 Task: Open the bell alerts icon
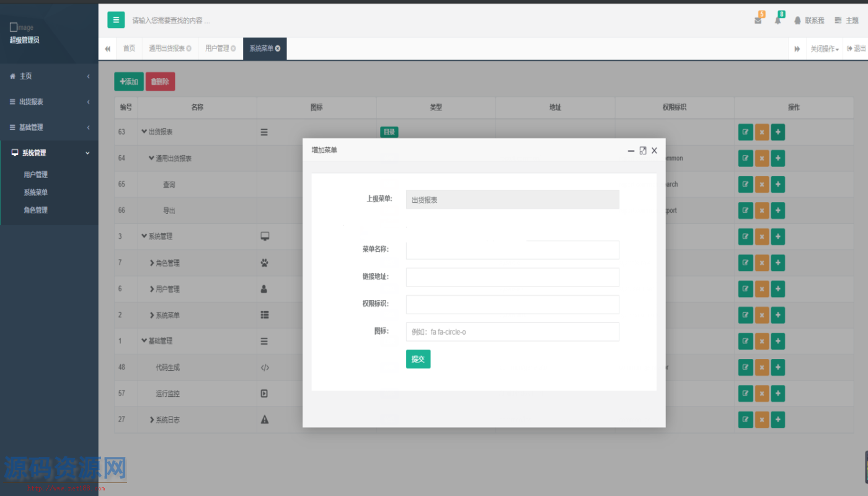[x=778, y=20]
